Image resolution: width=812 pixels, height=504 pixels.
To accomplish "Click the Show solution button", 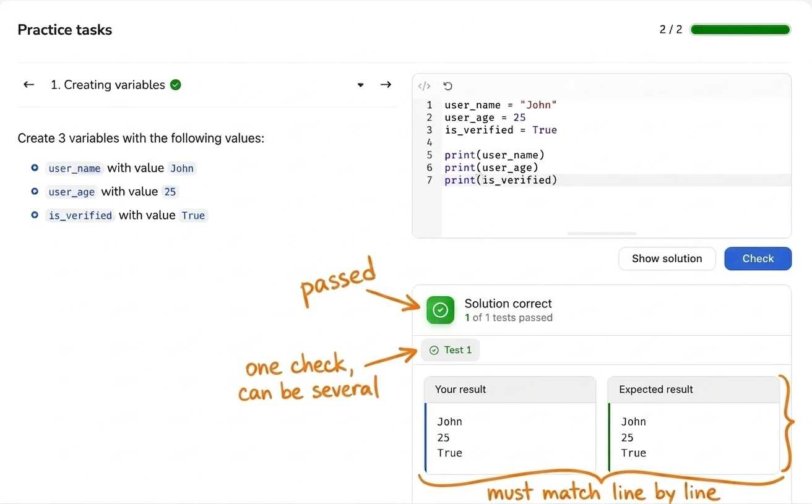I will coord(667,258).
